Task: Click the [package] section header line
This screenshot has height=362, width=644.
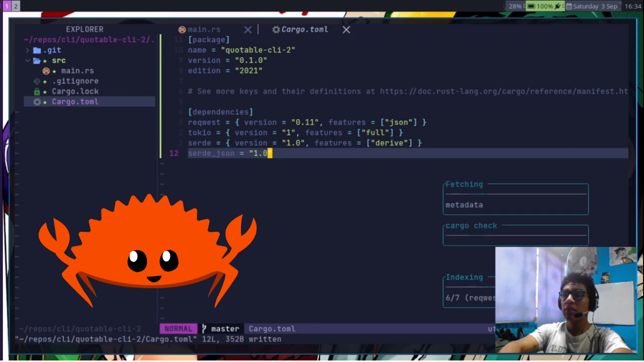Action: 209,40
